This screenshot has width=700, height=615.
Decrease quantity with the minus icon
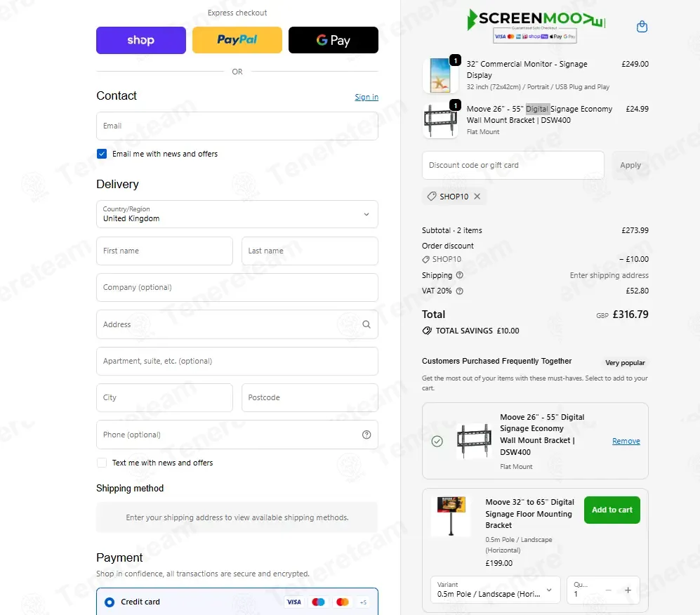click(608, 590)
